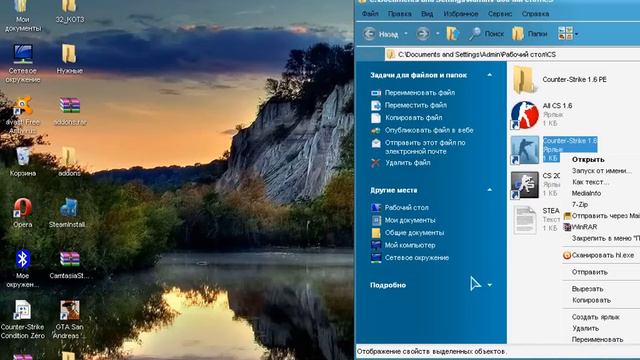Open the Back history dropdown arrow

pos(406,34)
